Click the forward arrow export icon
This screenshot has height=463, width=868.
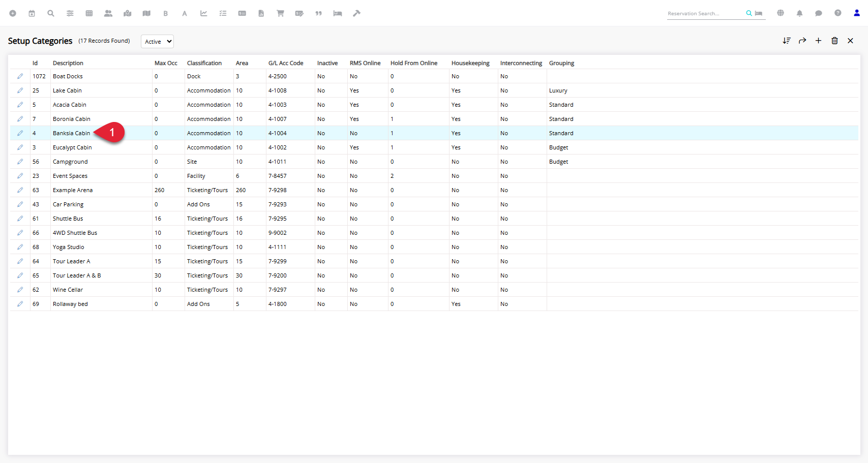tap(802, 41)
